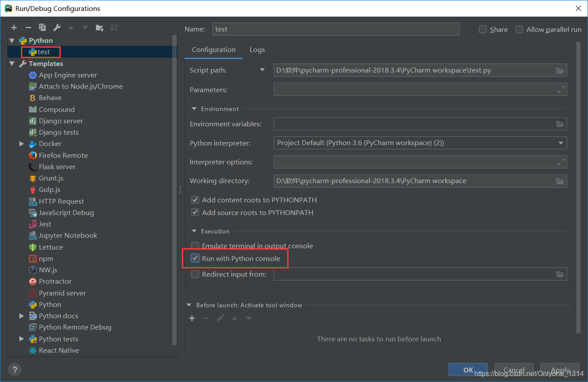Select Grunt.js template
This screenshot has width=588, height=382.
click(46, 178)
